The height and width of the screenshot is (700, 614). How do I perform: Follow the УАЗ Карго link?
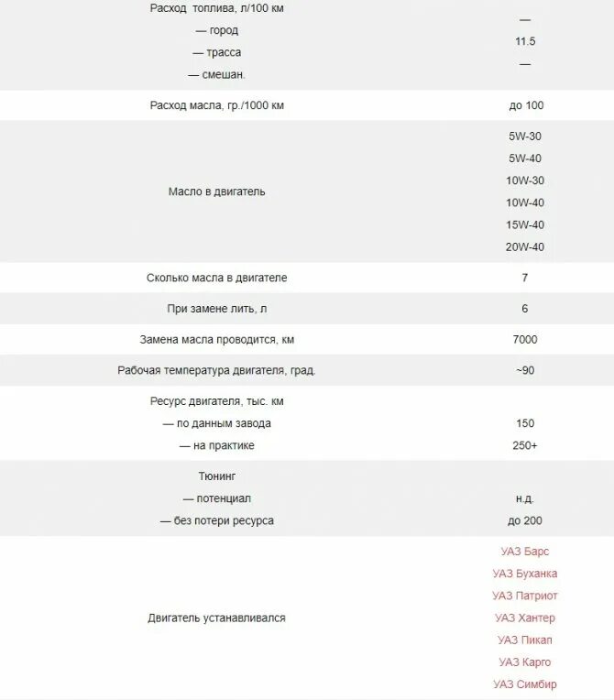coord(525,662)
